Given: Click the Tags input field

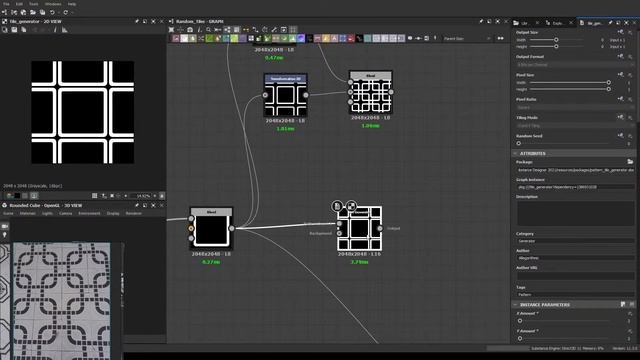Looking at the screenshot, I should point(576,294).
